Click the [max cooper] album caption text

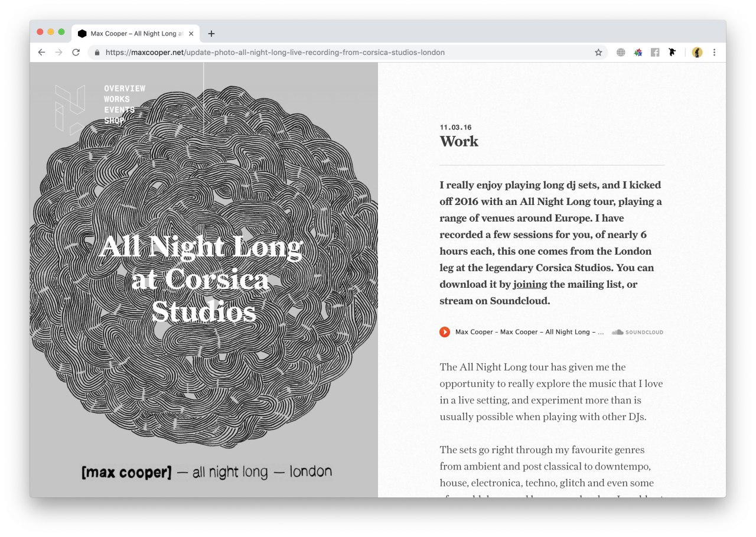coord(207,473)
